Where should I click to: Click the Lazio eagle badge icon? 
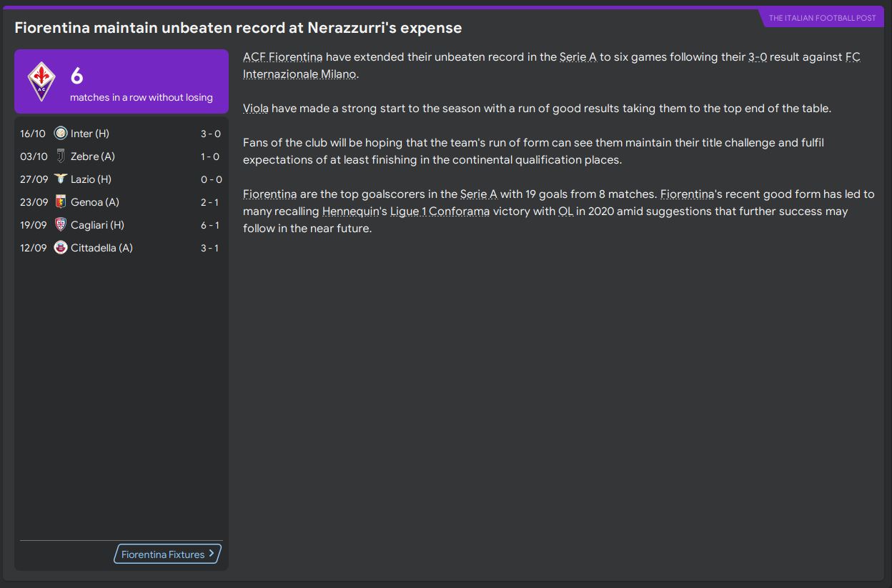pos(61,179)
